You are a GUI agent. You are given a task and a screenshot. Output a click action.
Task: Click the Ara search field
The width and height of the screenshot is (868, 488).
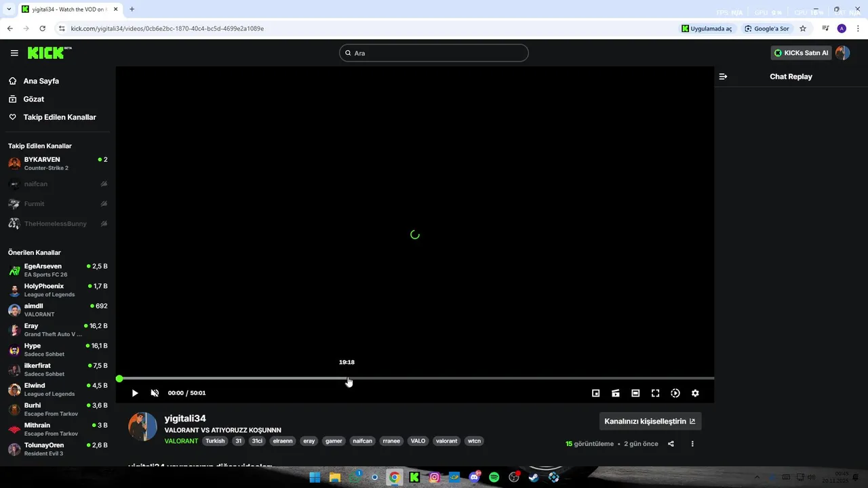coord(434,53)
